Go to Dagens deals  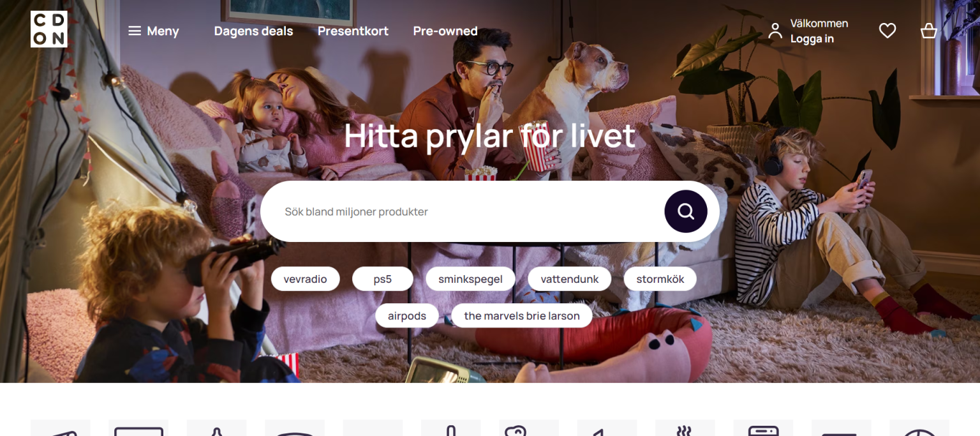pos(253,31)
